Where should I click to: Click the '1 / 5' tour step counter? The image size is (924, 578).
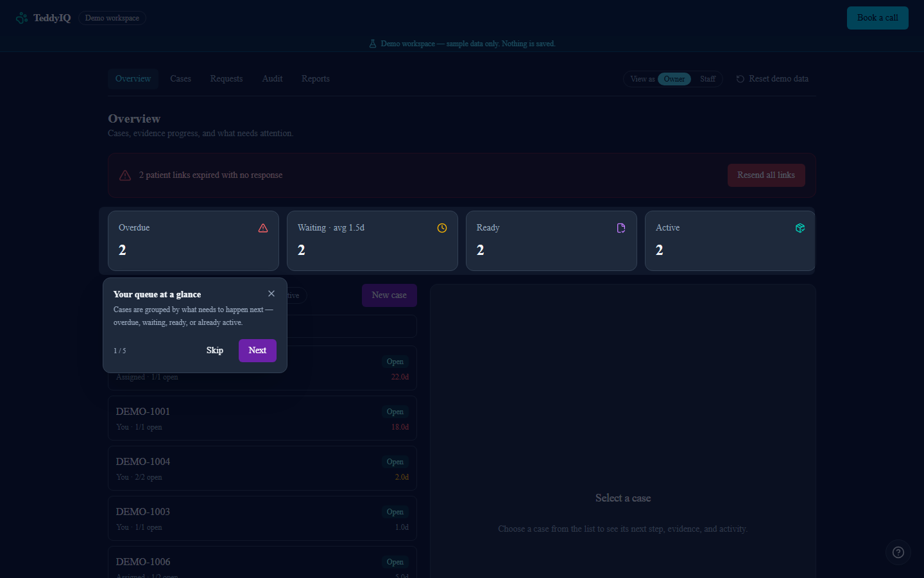click(x=120, y=351)
